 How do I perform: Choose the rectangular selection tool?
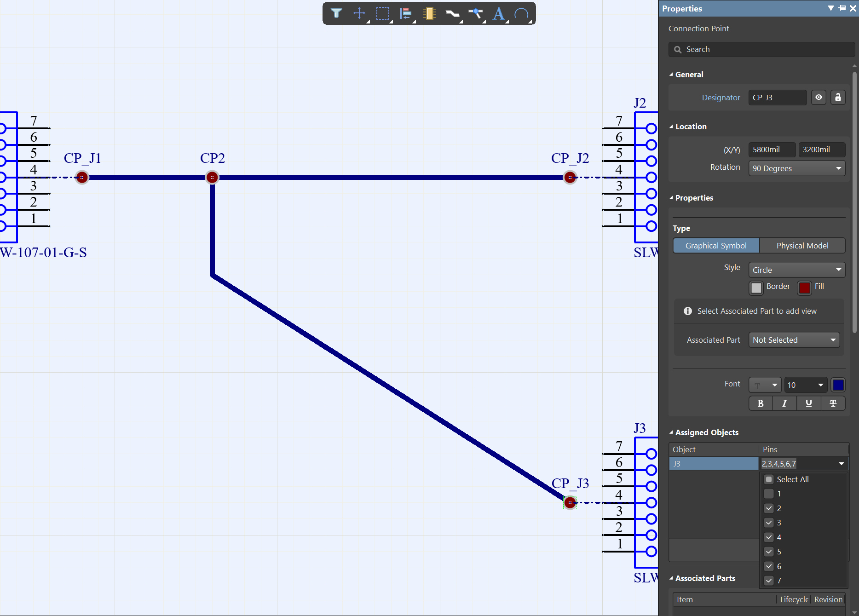coord(382,13)
